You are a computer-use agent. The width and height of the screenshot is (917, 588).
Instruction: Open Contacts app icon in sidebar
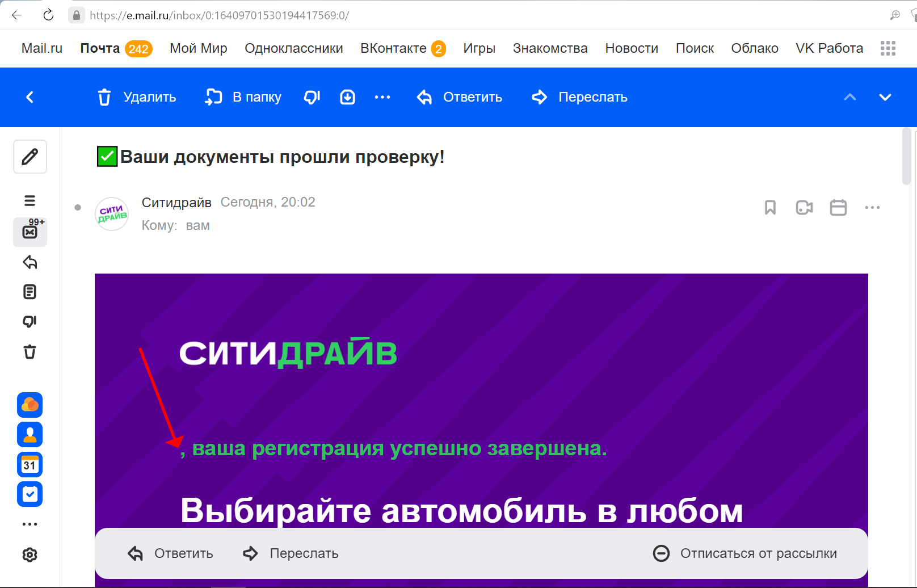(30, 435)
